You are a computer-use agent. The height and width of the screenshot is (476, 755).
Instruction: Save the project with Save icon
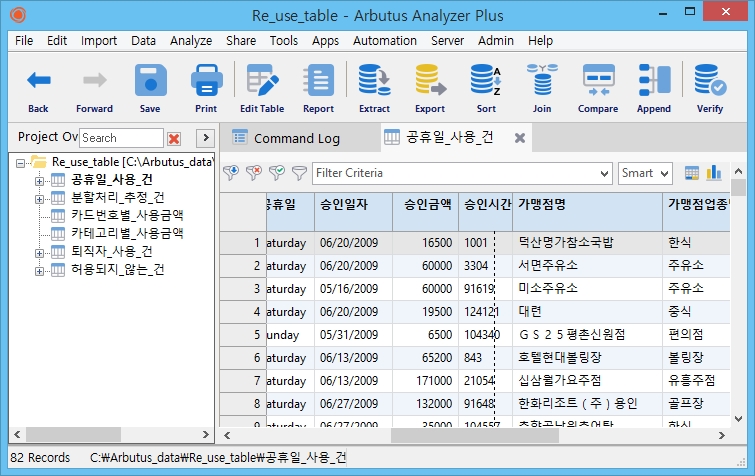150,80
